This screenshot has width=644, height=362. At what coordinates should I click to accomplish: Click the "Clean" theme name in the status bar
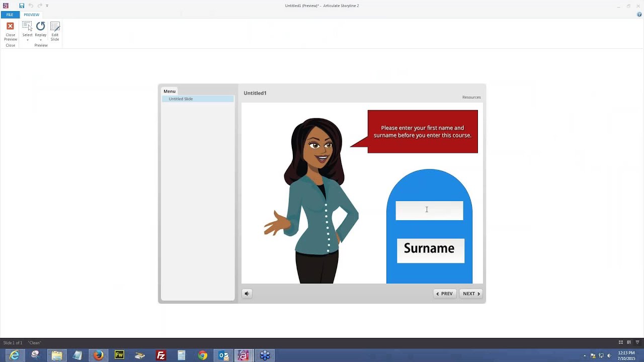click(x=34, y=343)
